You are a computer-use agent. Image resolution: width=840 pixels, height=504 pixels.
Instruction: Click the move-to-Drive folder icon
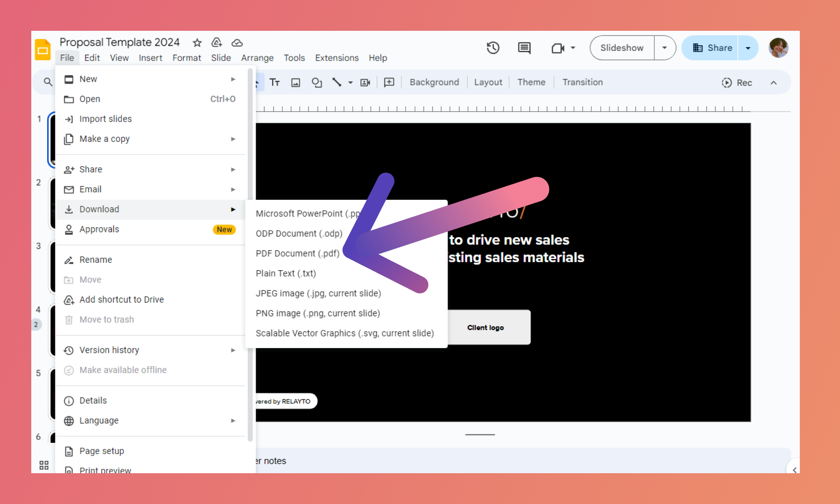click(x=217, y=43)
